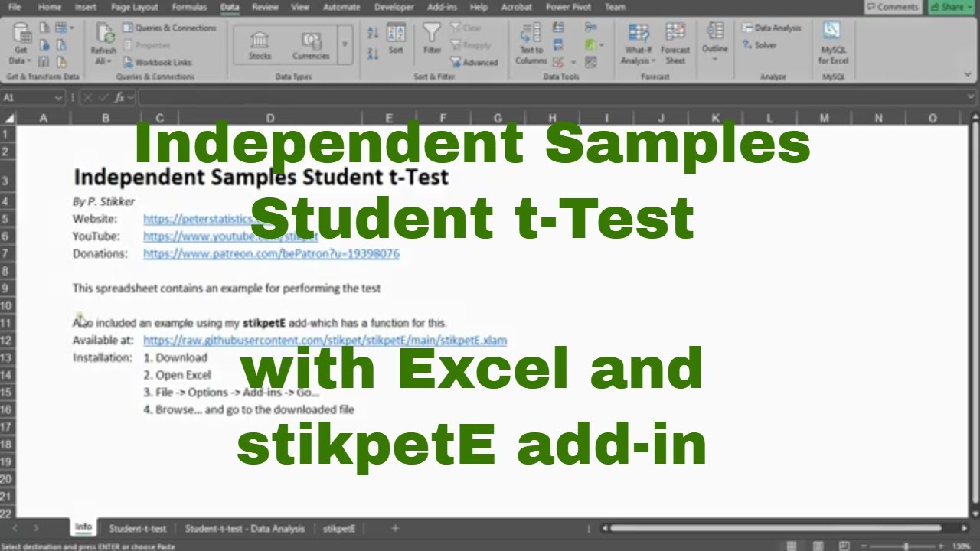
Task: Sort A to Z ascending
Action: pos(373,33)
